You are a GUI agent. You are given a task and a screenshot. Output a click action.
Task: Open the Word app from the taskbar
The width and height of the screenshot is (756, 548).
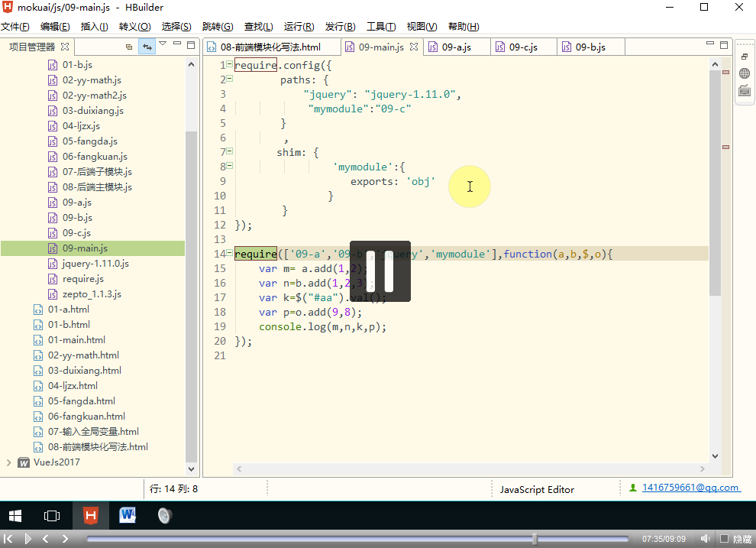(128, 516)
